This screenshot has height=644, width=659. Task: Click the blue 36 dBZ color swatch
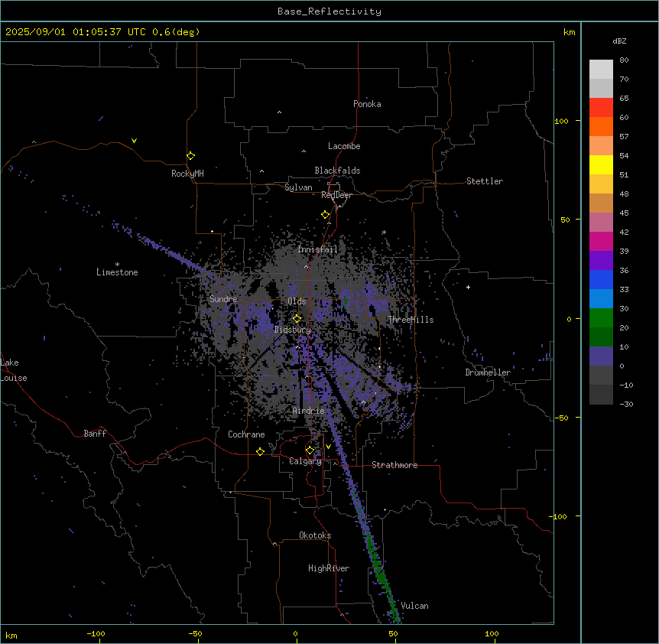pyautogui.click(x=601, y=279)
